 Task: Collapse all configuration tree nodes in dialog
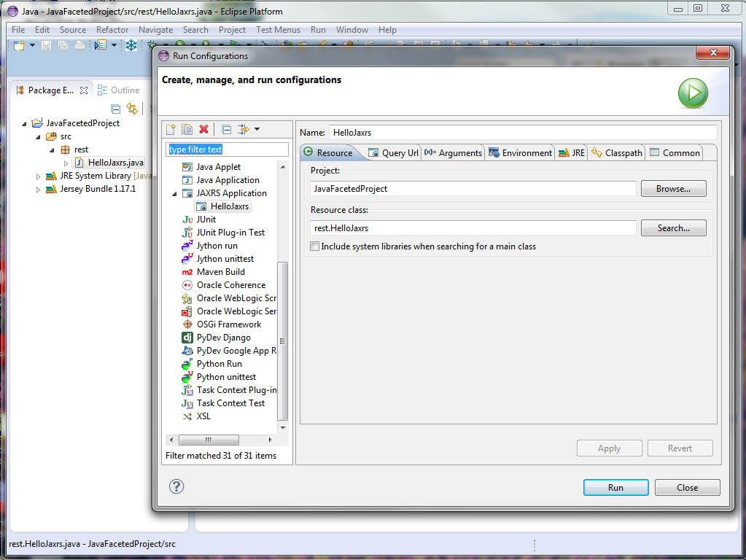click(227, 129)
